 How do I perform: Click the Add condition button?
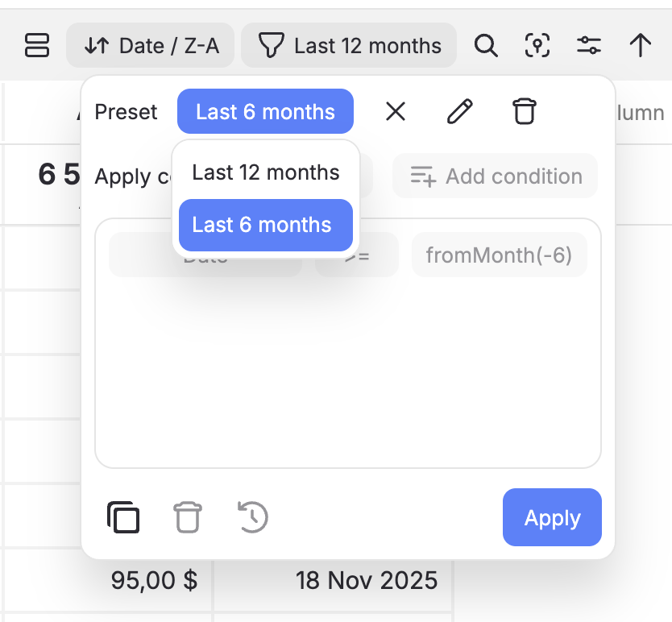pyautogui.click(x=495, y=176)
